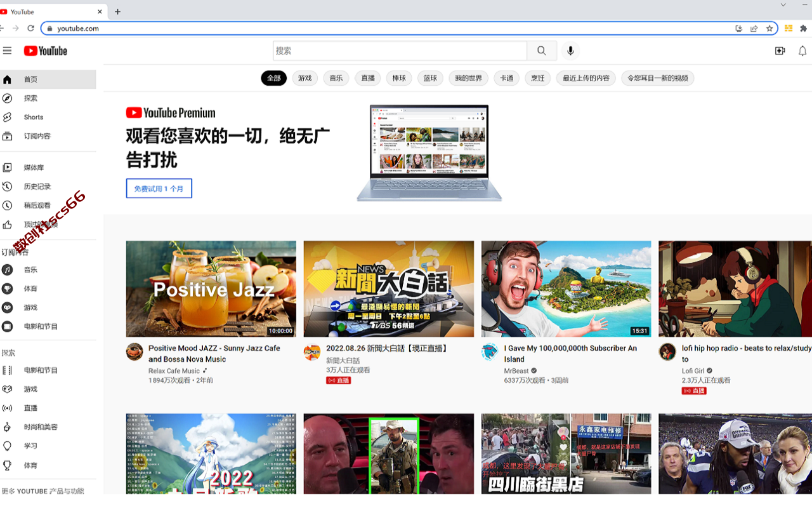Select the 直播 filter chip
The width and height of the screenshot is (812, 508).
(368, 78)
